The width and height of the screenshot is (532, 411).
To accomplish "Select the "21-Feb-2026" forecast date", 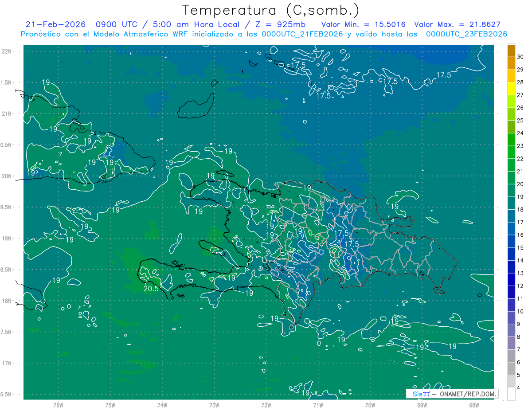I will (55, 24).
